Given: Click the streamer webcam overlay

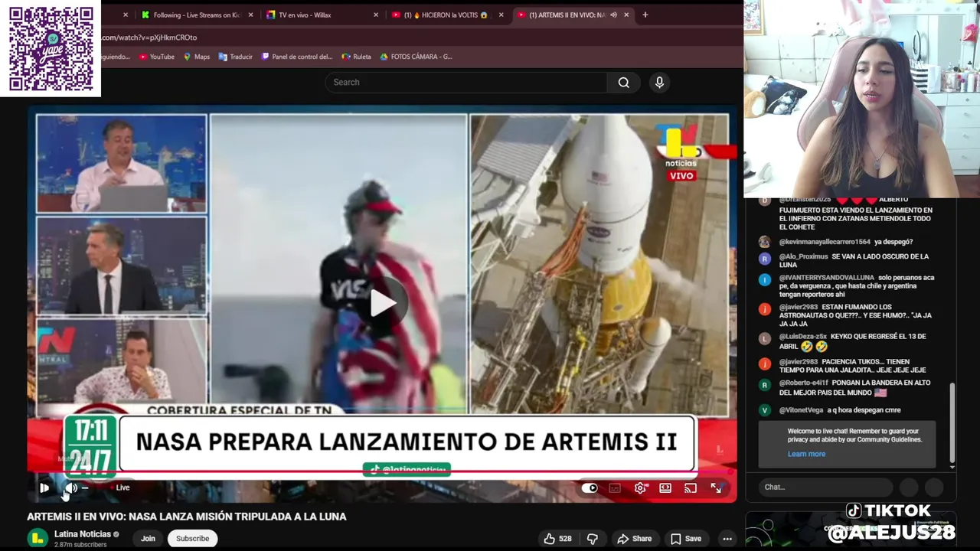Looking at the screenshot, I should pyautogui.click(x=861, y=99).
